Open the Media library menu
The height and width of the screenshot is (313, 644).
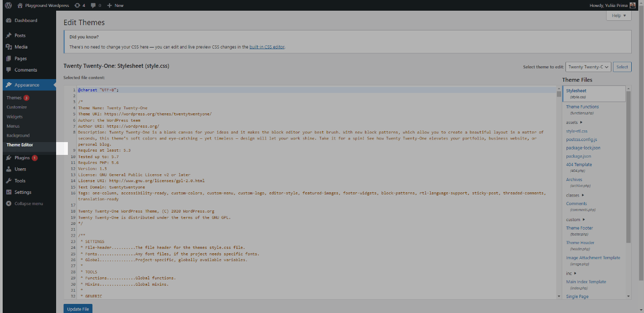21,47
